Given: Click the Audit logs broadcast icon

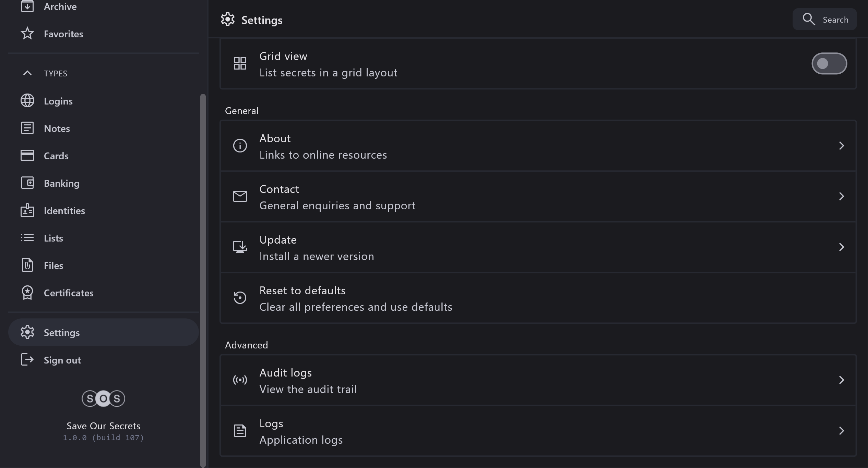Looking at the screenshot, I should click(240, 380).
